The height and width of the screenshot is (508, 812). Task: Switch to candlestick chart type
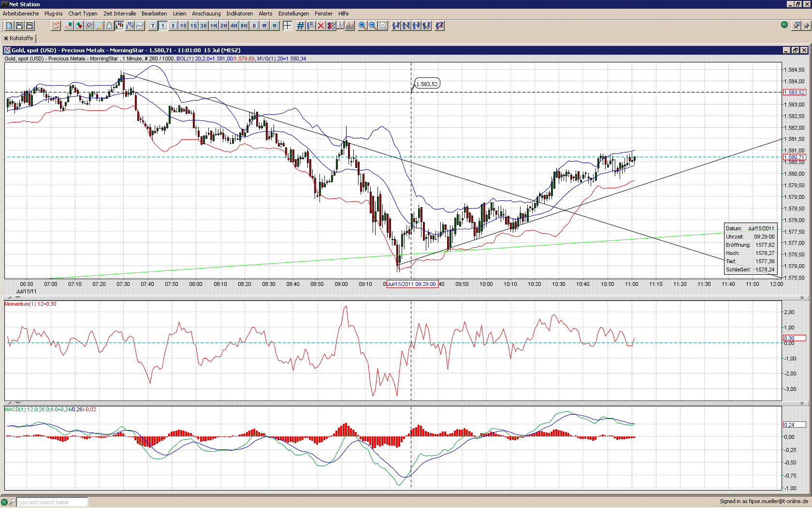click(119, 26)
